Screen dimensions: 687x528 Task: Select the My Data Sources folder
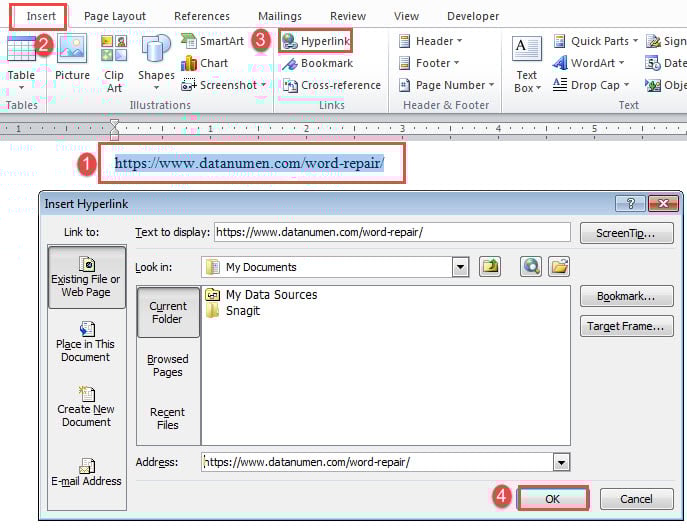(x=262, y=295)
